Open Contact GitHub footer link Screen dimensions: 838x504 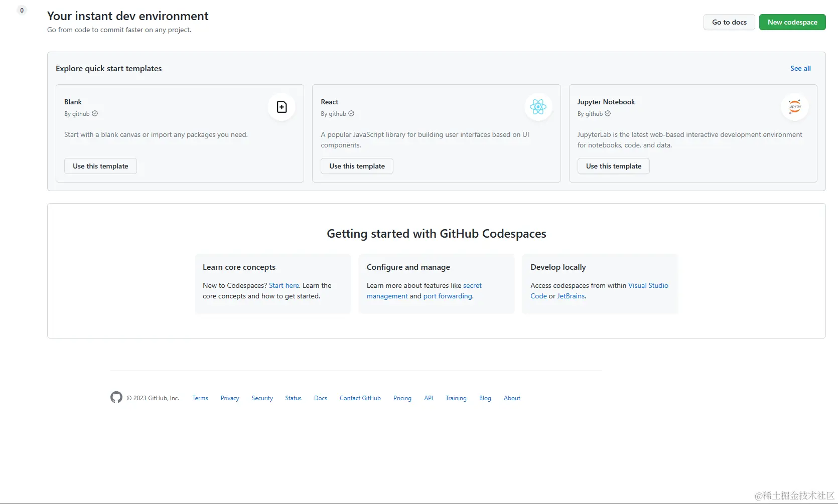point(360,398)
